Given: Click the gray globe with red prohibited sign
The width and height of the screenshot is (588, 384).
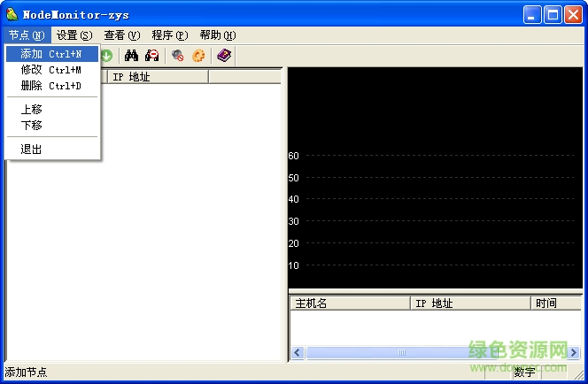Looking at the screenshot, I should [178, 56].
